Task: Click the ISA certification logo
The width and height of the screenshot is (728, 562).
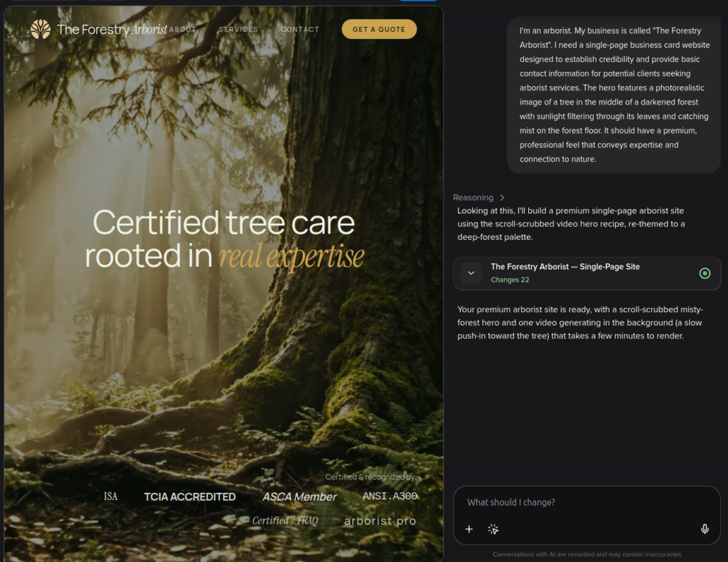Action: (110, 497)
